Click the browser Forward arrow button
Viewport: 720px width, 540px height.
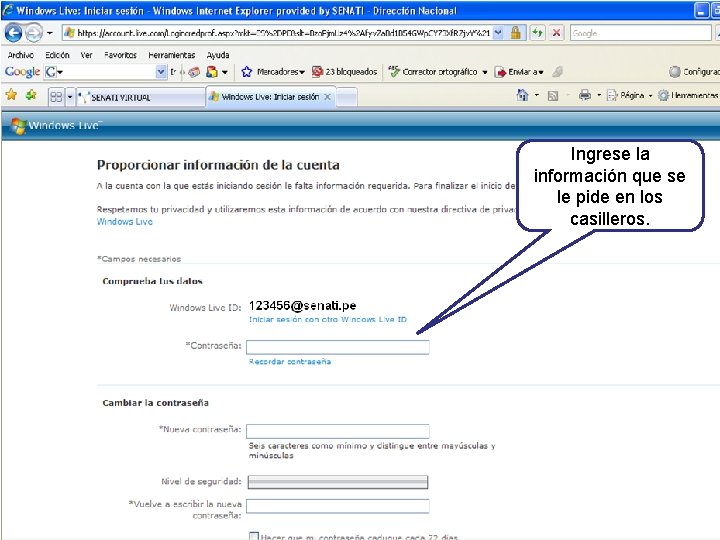[34, 33]
